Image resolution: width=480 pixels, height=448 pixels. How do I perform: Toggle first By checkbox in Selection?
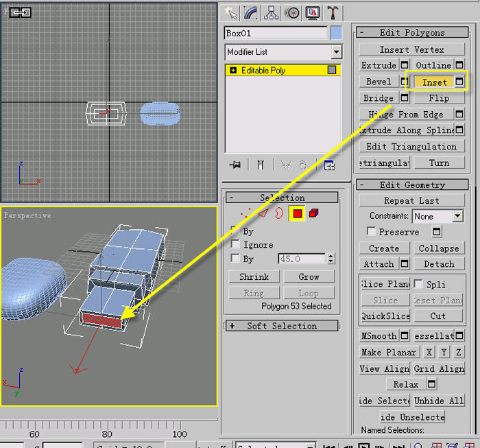234,231
